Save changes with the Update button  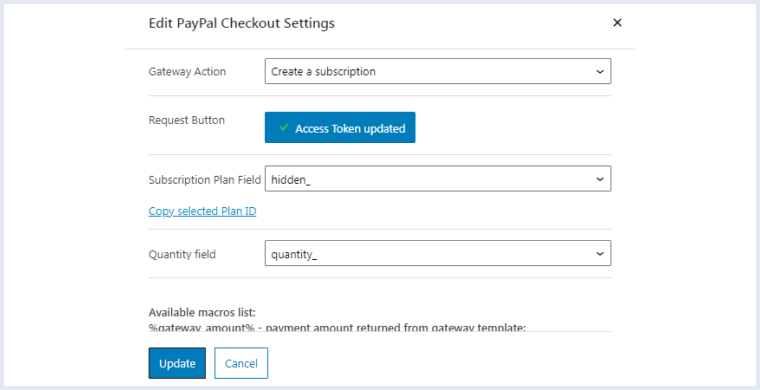[177, 363]
